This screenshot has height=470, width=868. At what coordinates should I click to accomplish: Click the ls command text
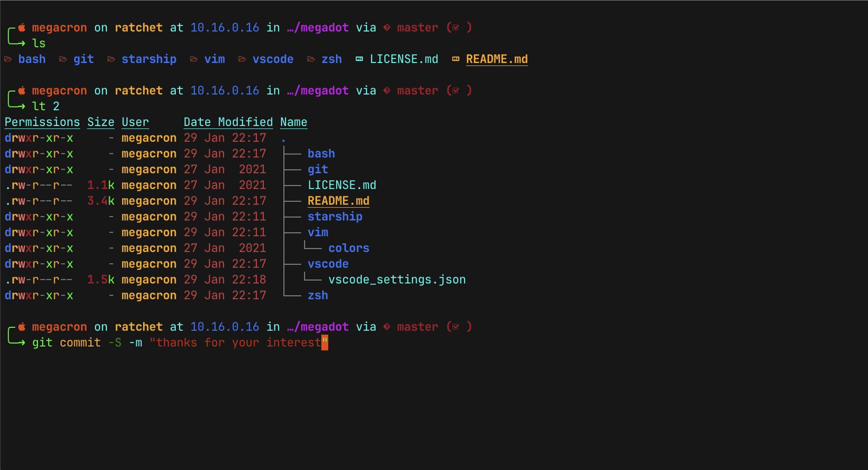click(39, 43)
